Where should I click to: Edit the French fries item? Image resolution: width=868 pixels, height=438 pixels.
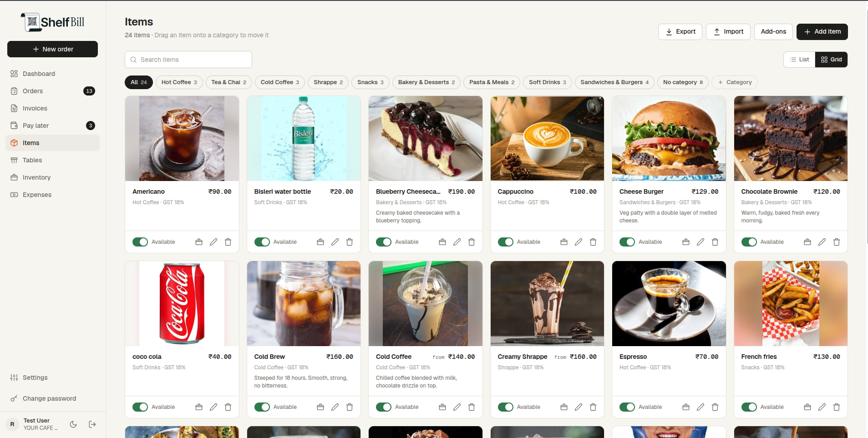point(822,407)
